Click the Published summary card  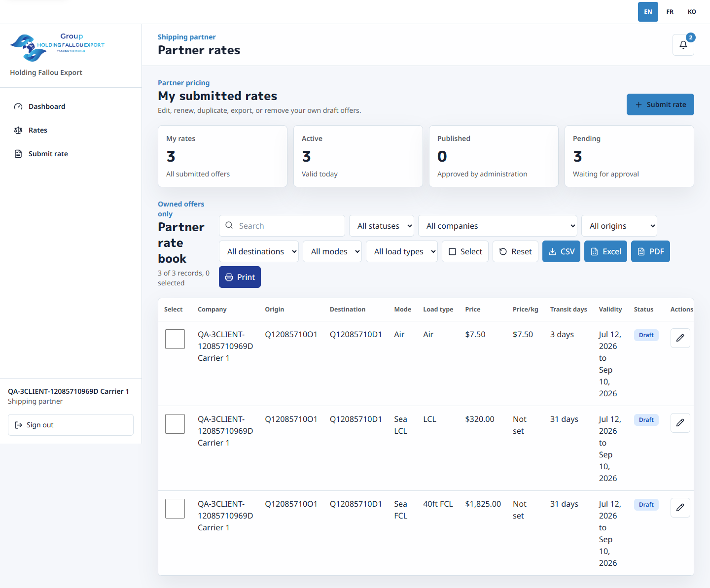[494, 156]
